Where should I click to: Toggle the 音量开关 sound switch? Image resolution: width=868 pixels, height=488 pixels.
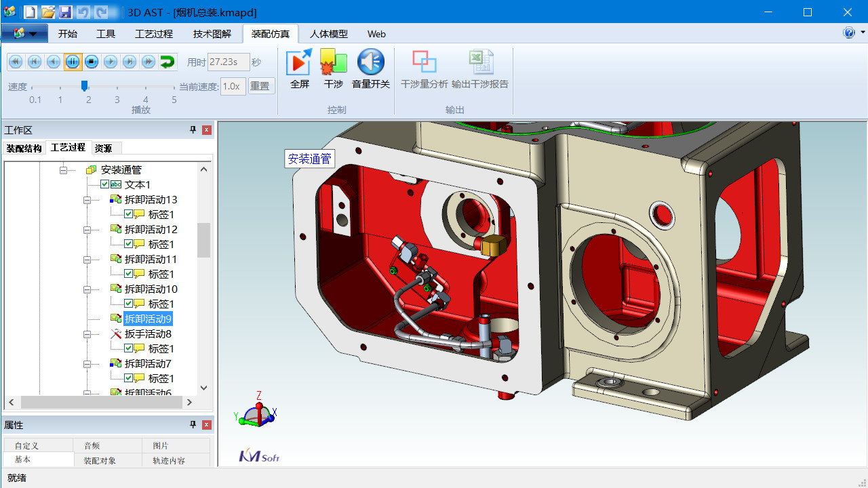tap(371, 68)
